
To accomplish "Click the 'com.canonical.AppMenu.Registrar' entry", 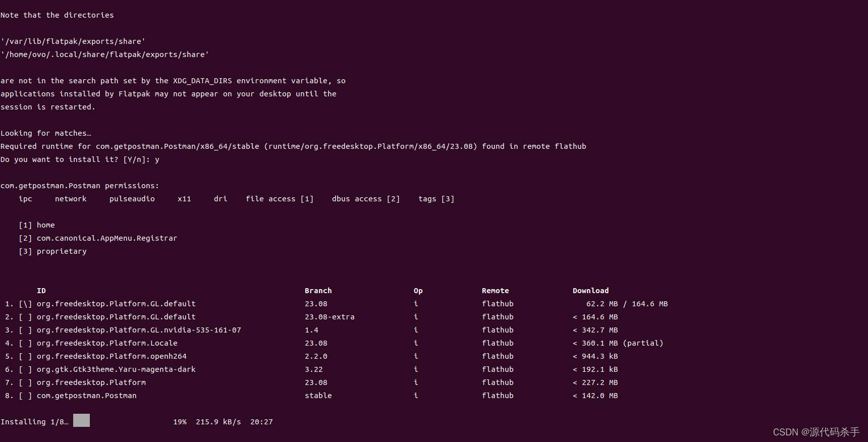I will pyautogui.click(x=107, y=238).
